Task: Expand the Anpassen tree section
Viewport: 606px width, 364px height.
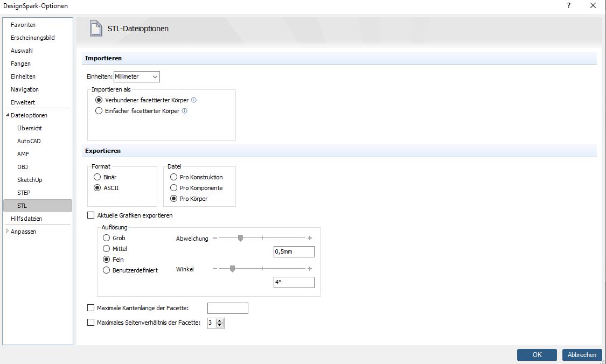Action: [x=8, y=232]
